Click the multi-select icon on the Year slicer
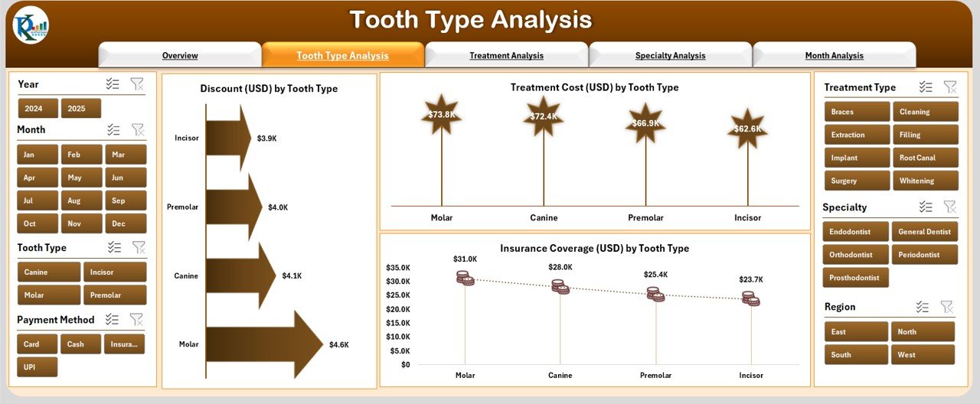The image size is (980, 404). tap(113, 84)
